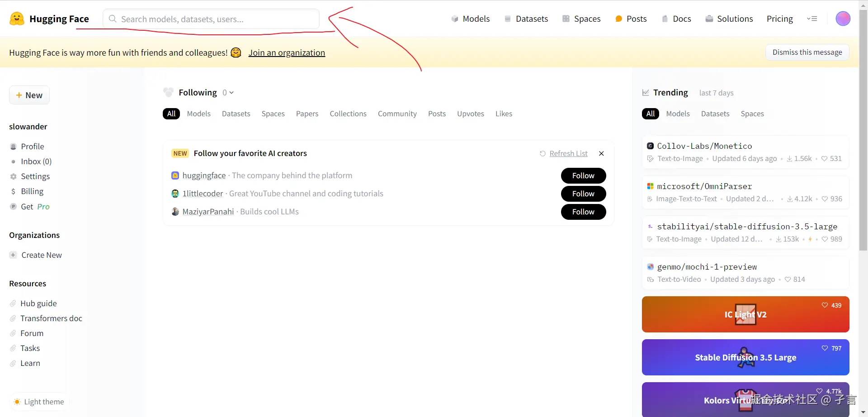Image resolution: width=868 pixels, height=417 pixels.
Task: Select the All tab in Following feed
Action: [171, 114]
